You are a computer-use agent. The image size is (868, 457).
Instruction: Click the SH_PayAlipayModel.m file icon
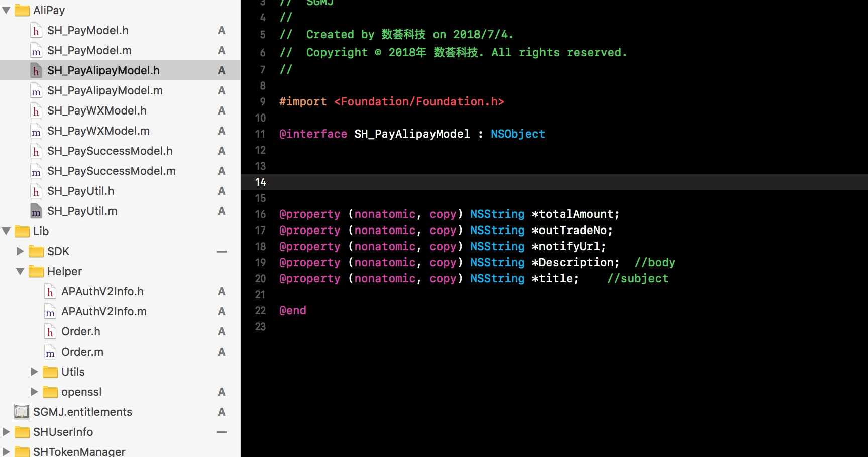(36, 91)
